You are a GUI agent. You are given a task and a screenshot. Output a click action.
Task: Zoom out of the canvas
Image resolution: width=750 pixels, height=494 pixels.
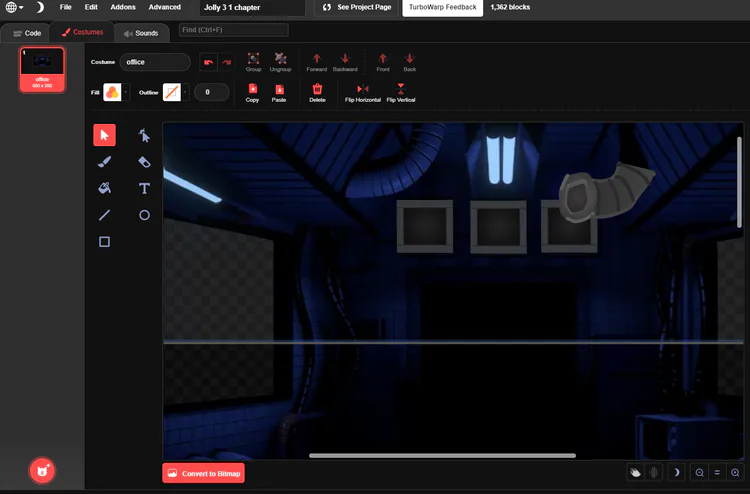tap(699, 472)
